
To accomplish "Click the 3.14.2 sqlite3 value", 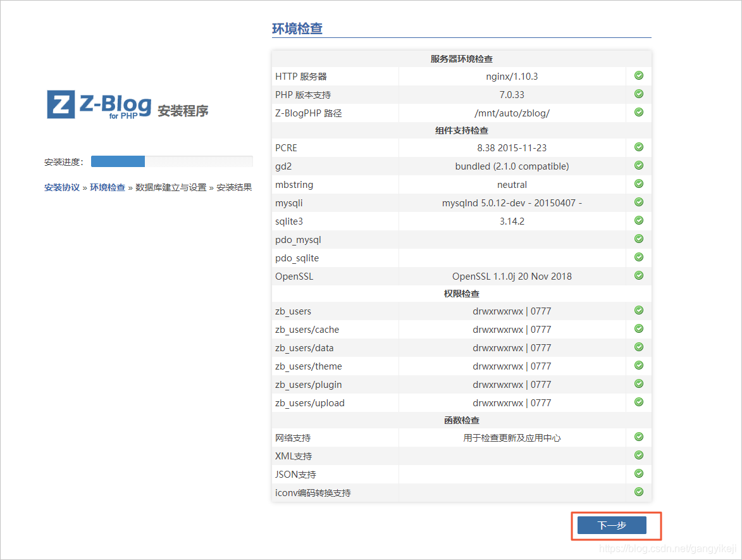I will (x=512, y=221).
